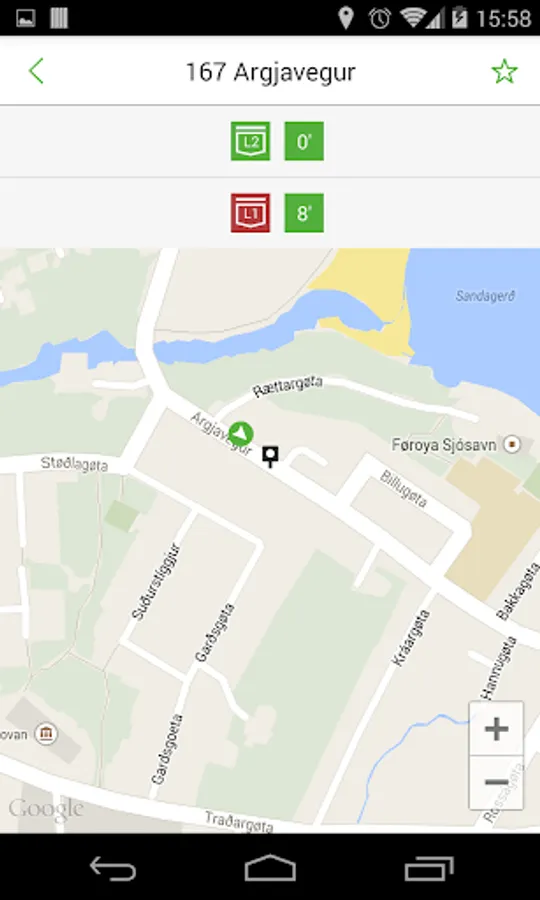Tap the black bus stop sign marker
This screenshot has width=540, height=900.
coord(270,456)
